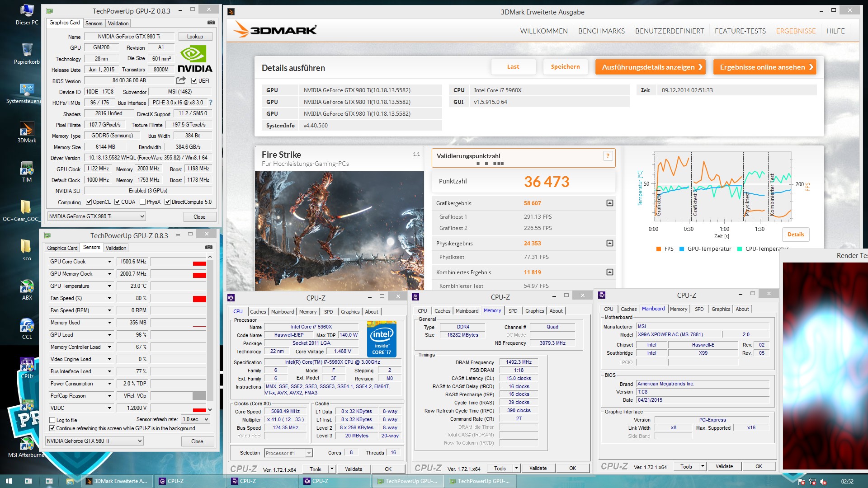This screenshot has height=488, width=868.
Task: Open GPU selection dropdown in Sensors window
Action: click(x=94, y=441)
